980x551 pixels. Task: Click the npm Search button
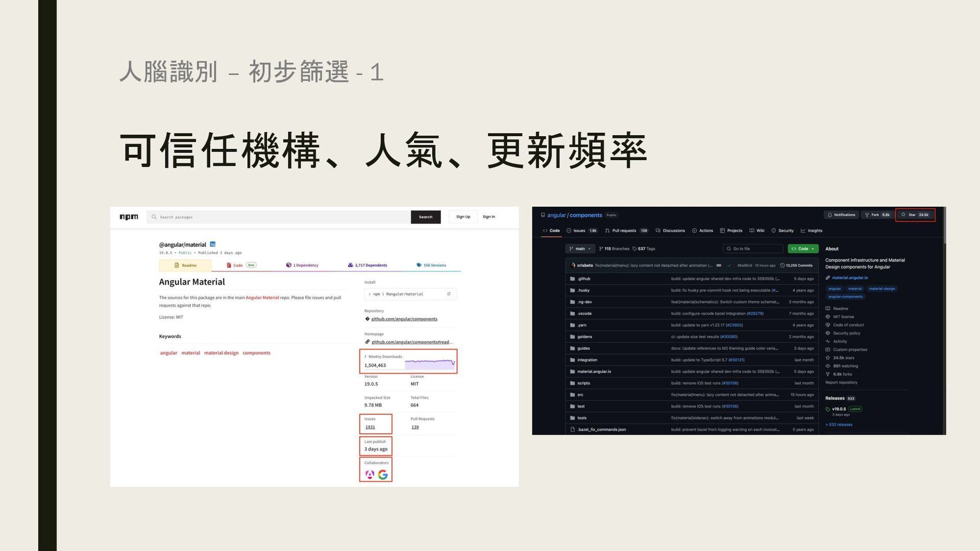(x=426, y=217)
